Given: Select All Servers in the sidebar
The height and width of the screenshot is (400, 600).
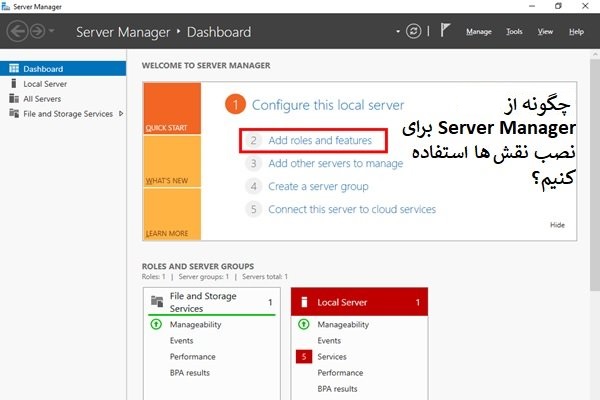Looking at the screenshot, I should (42, 99).
